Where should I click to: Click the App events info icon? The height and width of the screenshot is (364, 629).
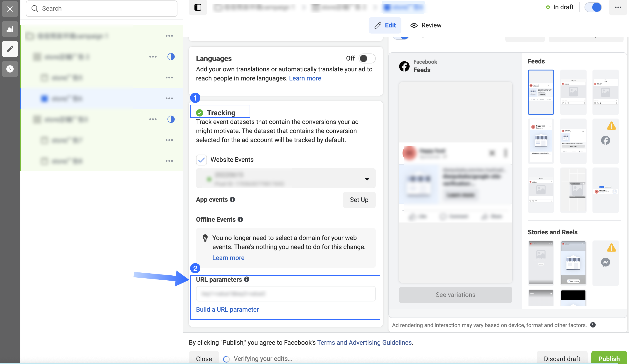point(232,199)
